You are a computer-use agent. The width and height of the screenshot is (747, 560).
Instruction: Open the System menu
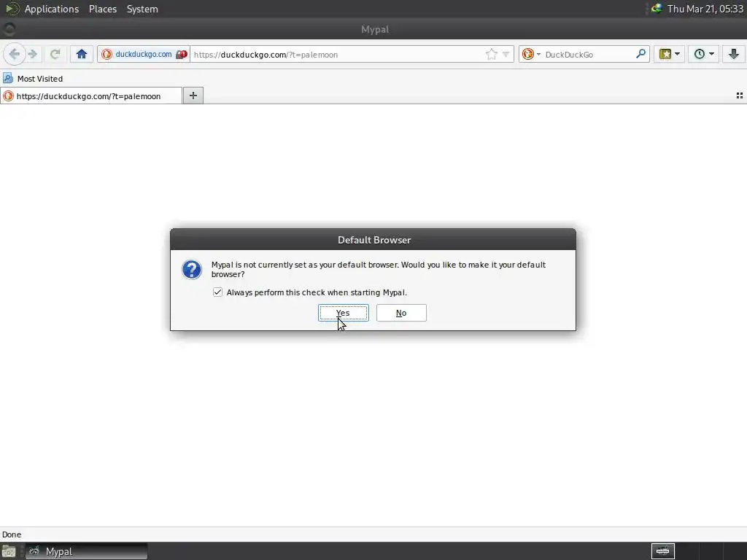coord(142,9)
